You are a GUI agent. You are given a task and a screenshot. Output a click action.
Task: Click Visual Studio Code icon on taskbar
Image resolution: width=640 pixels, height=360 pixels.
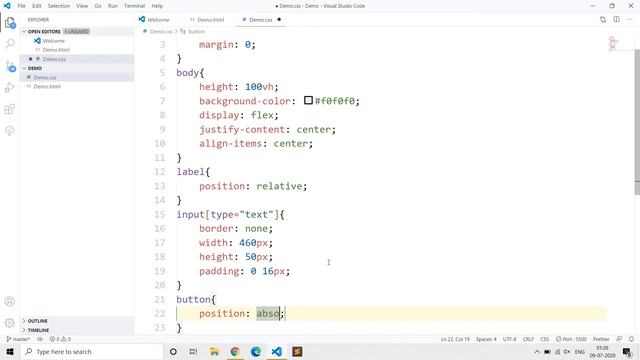click(277, 351)
